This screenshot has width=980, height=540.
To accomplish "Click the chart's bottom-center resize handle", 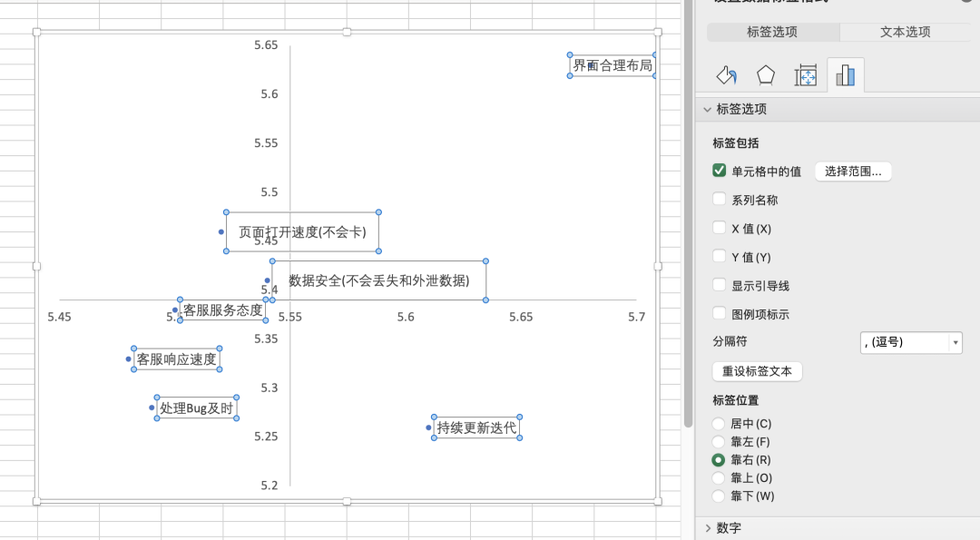I will pos(347,501).
